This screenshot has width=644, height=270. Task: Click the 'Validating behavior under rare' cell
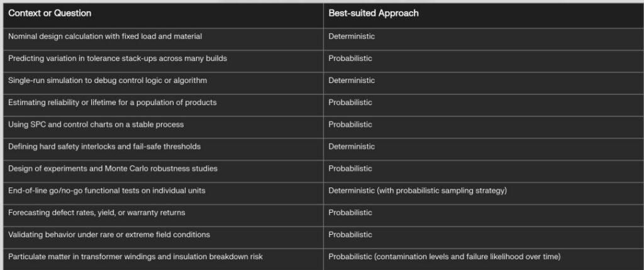point(109,235)
